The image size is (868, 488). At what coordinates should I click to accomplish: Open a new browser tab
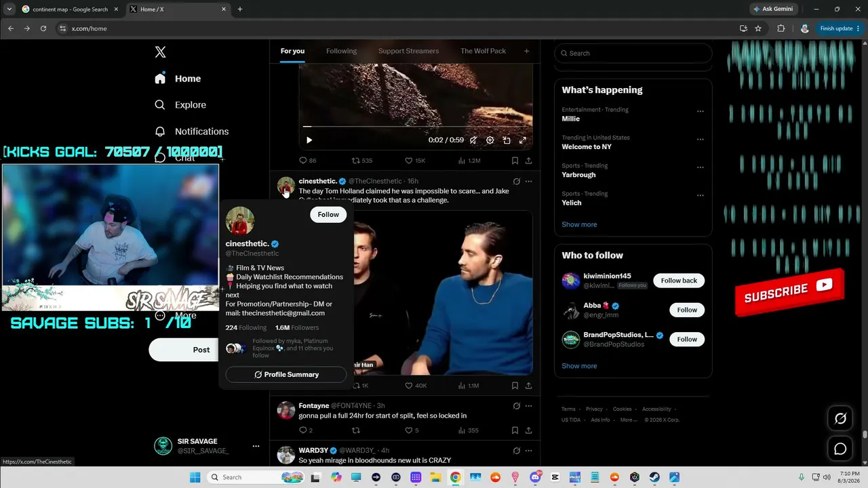239,9
